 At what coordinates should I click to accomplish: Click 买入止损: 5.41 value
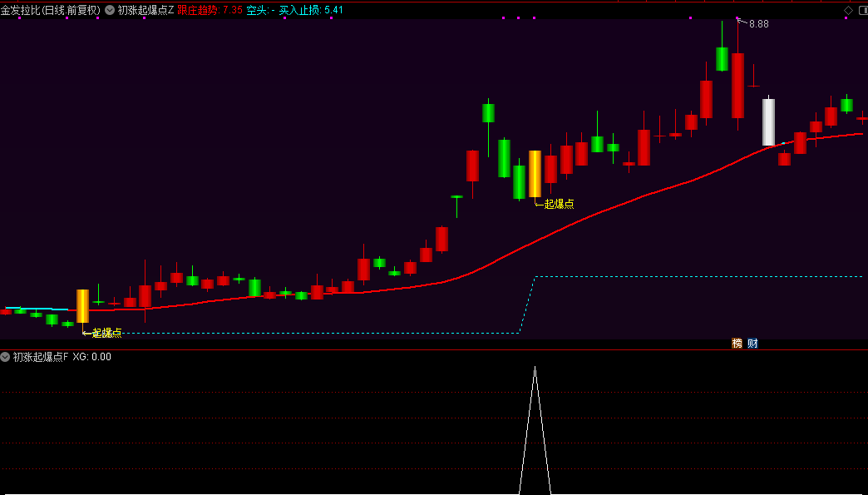click(x=311, y=10)
